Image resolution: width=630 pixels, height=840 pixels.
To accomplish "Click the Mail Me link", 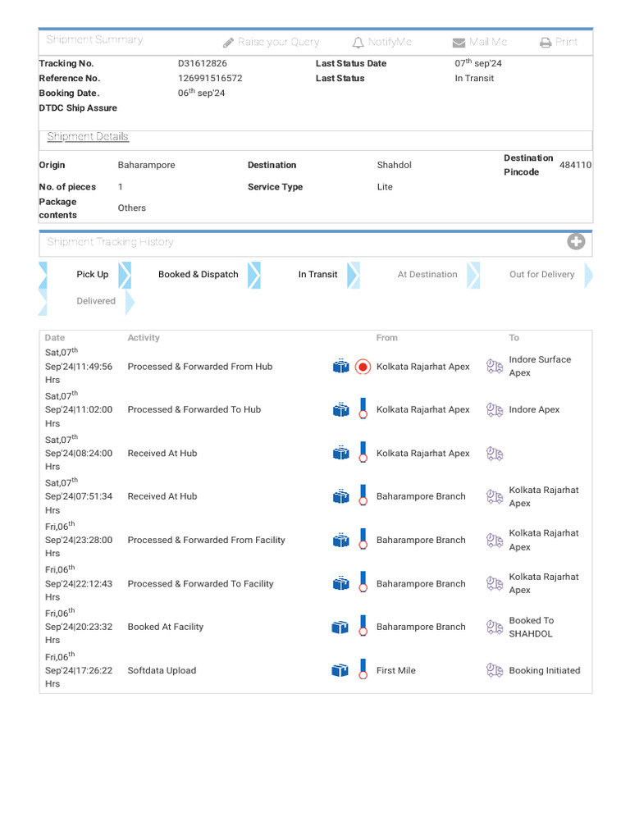I will click(x=479, y=42).
